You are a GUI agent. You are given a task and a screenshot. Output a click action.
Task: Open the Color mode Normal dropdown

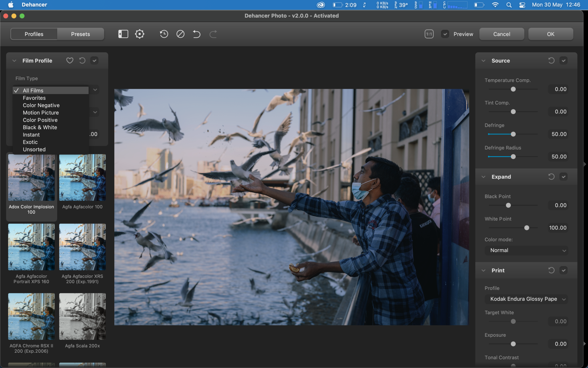[527, 250]
